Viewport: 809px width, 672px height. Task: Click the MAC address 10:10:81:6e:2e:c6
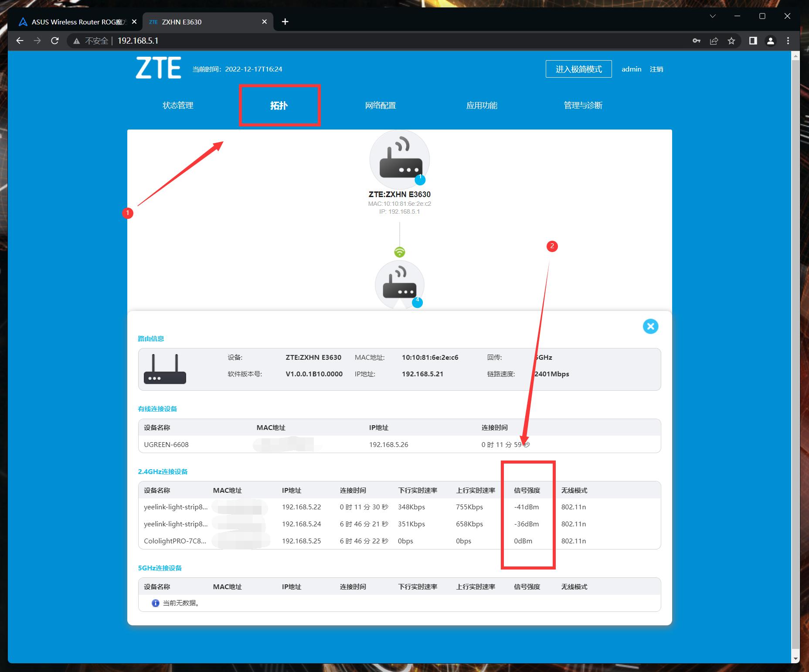430,358
